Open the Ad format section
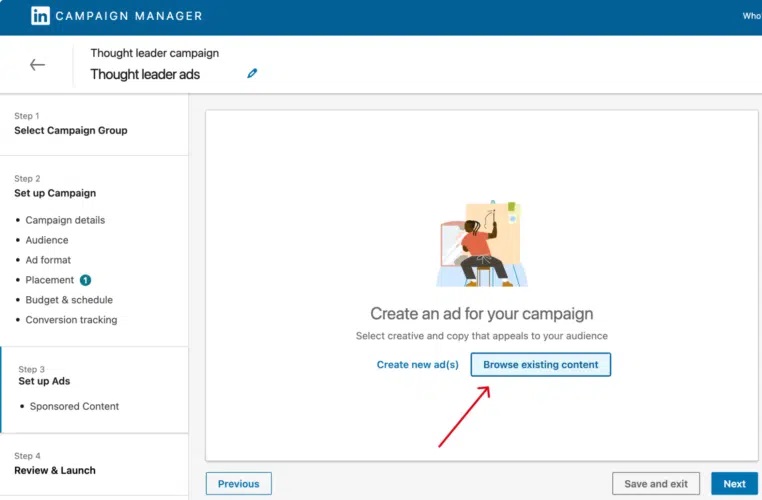The image size is (762, 500). click(48, 260)
